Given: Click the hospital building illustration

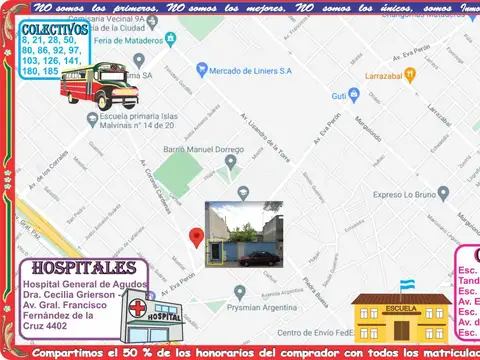Looking at the screenshot, I should click(152, 316).
